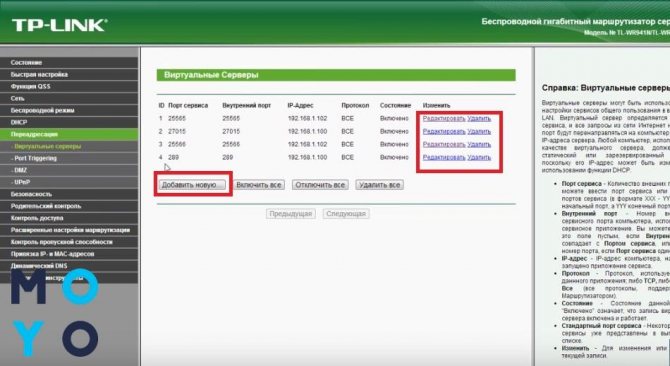Open Быстрая настройка in sidebar
The image size is (670, 366).
[x=69, y=74]
